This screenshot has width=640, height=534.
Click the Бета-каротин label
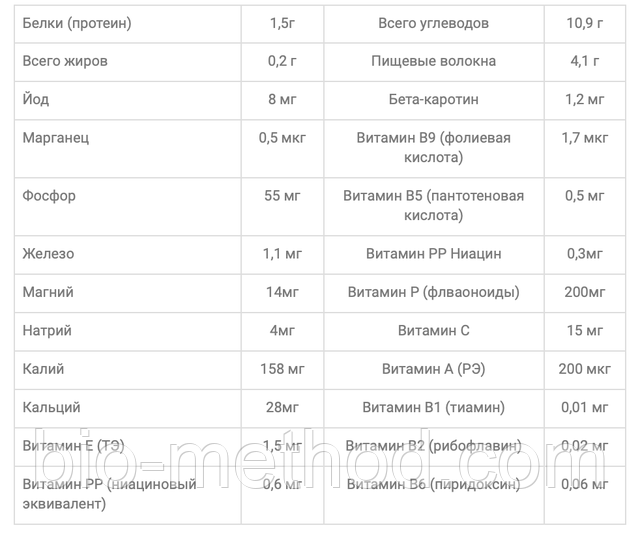tap(433, 100)
